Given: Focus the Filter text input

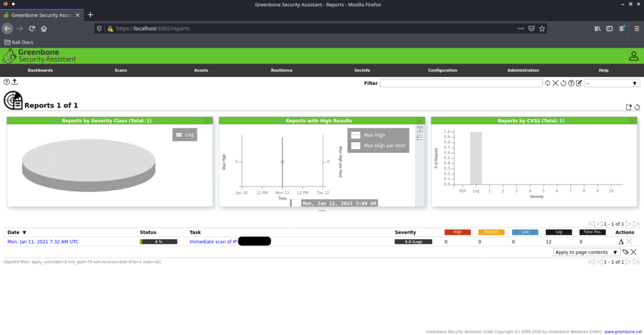Looking at the screenshot, I should 461,83.
